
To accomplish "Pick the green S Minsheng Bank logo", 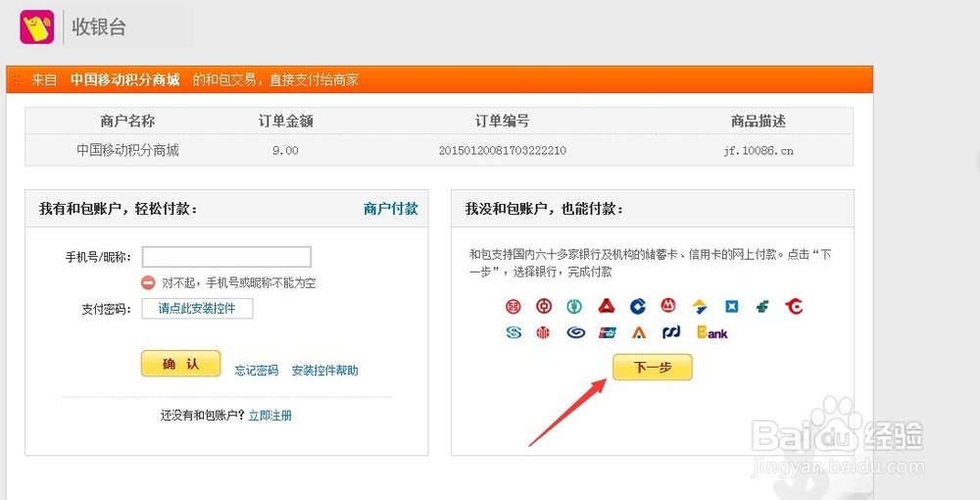I will [514, 332].
